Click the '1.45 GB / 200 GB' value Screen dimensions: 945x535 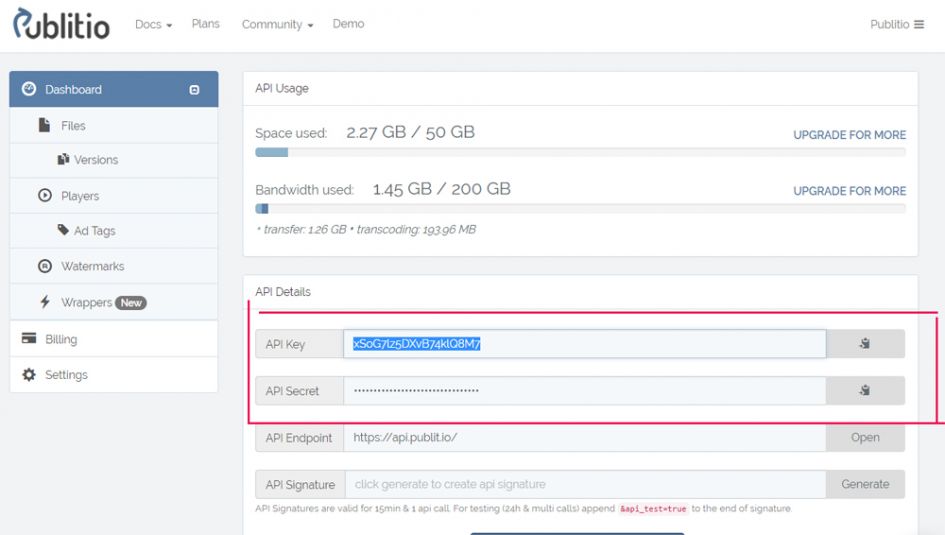(x=442, y=189)
